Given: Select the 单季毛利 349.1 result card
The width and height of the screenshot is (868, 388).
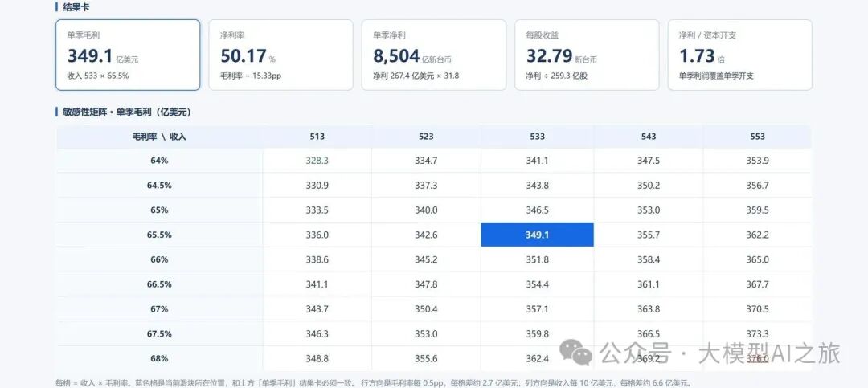Looking at the screenshot, I should pyautogui.click(x=128, y=55).
